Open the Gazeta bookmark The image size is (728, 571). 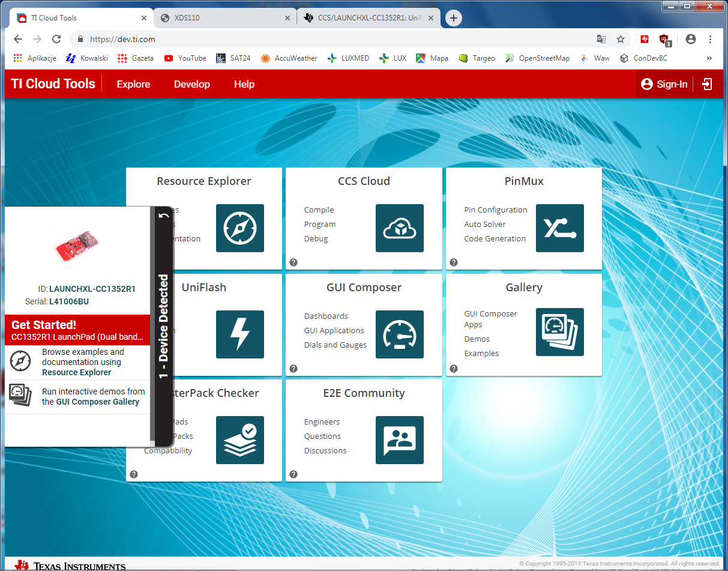point(136,58)
